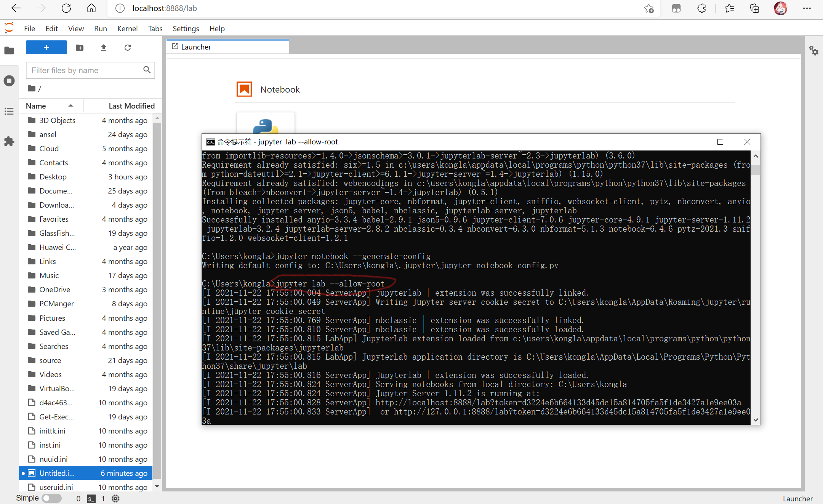Open the Kernel menu
The height and width of the screenshot is (504, 823).
(127, 27)
